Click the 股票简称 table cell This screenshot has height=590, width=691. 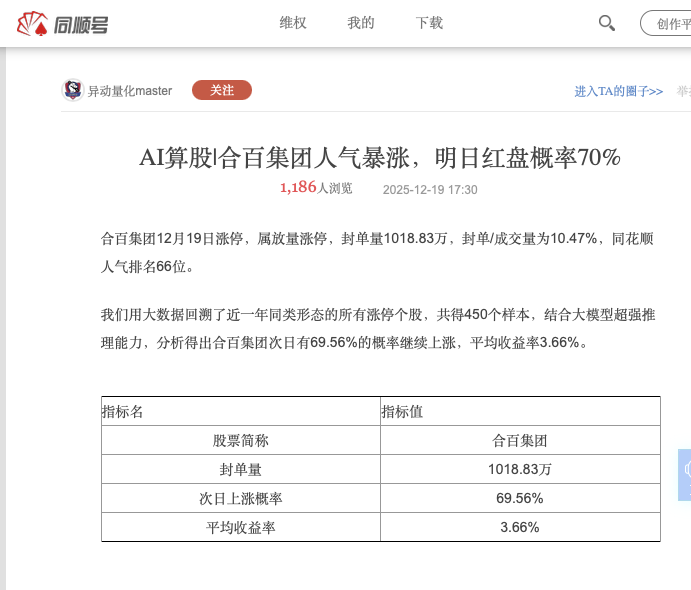[x=241, y=440]
